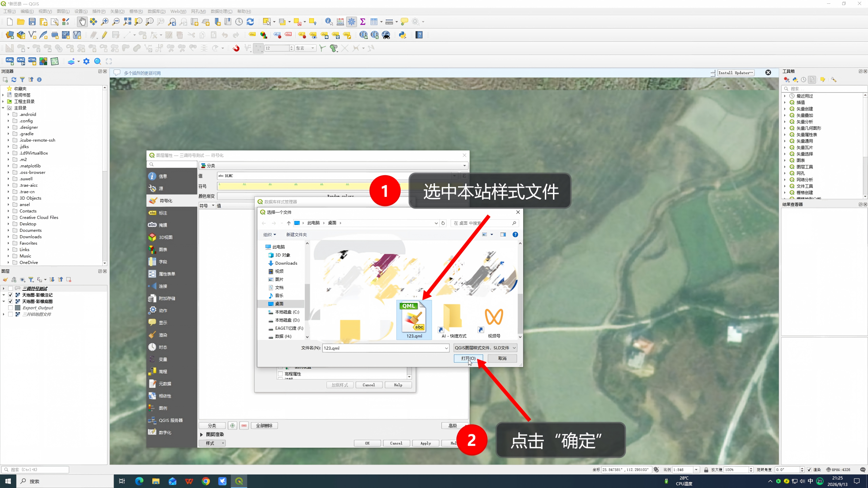The image size is (868, 488).
Task: Enable the 三调符号测试 layer checkbox
Action: (x=11, y=288)
